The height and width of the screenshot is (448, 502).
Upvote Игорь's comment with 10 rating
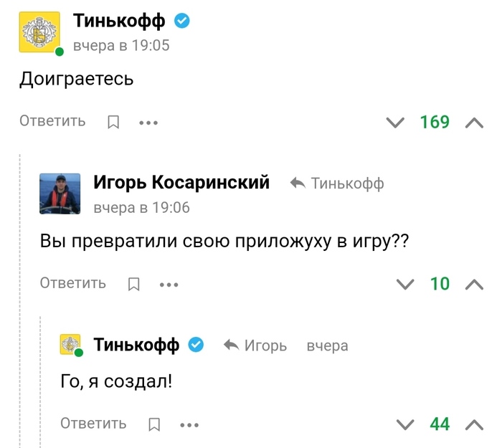pos(475,284)
